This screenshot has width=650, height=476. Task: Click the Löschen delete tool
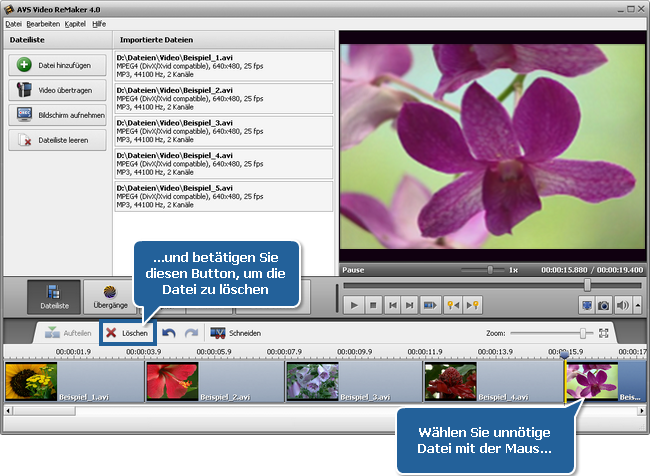(x=128, y=333)
